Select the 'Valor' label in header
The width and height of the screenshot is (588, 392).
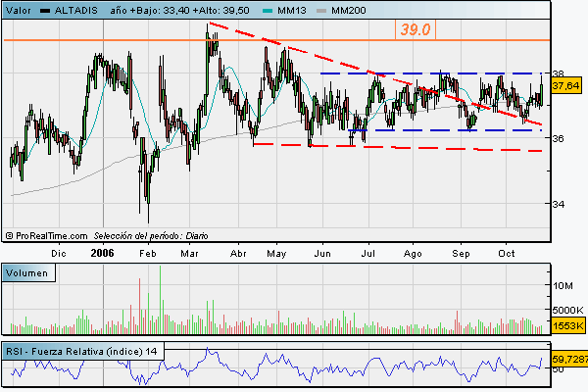[x=19, y=11]
